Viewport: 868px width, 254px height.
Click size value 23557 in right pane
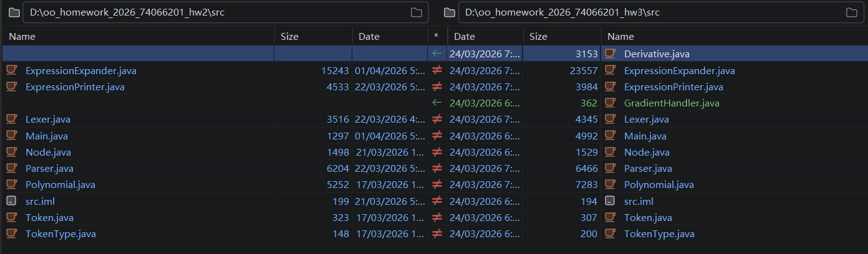pyautogui.click(x=584, y=71)
